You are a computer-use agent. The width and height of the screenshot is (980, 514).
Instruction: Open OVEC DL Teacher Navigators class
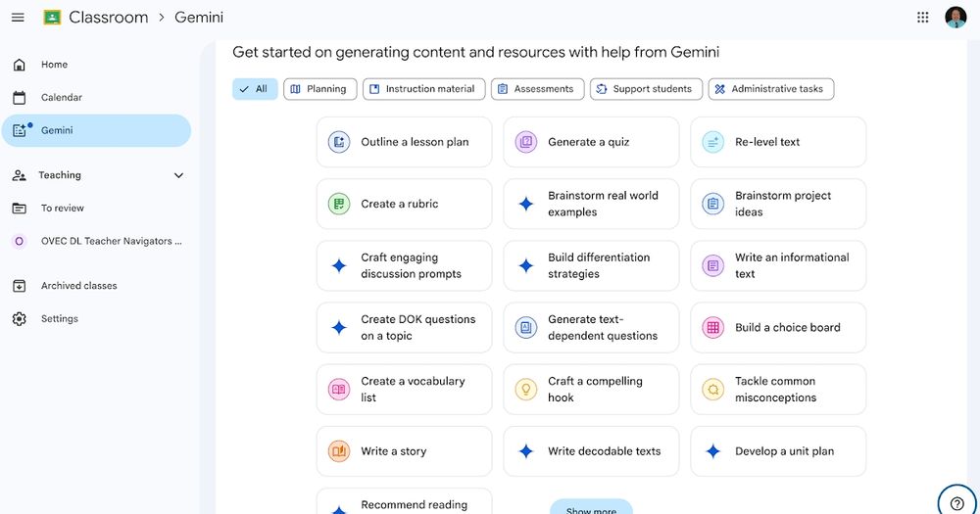[112, 241]
